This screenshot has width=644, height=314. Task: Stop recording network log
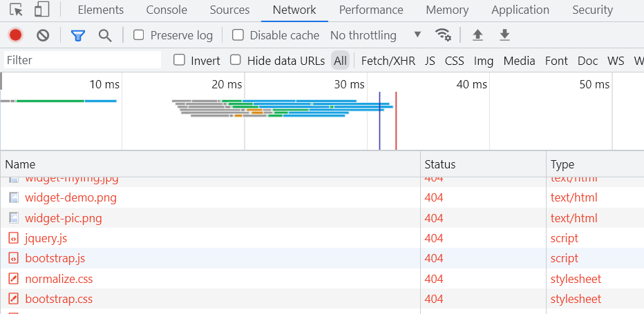[x=15, y=35]
